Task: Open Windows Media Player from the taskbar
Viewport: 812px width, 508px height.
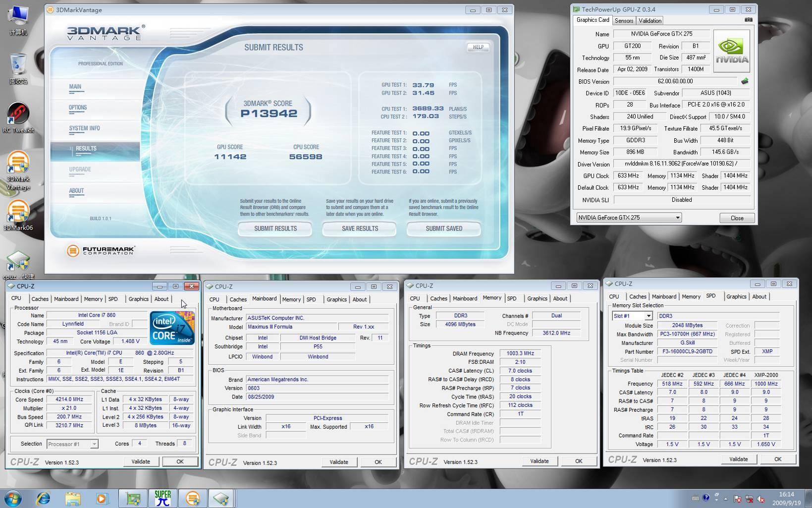Action: (x=102, y=499)
